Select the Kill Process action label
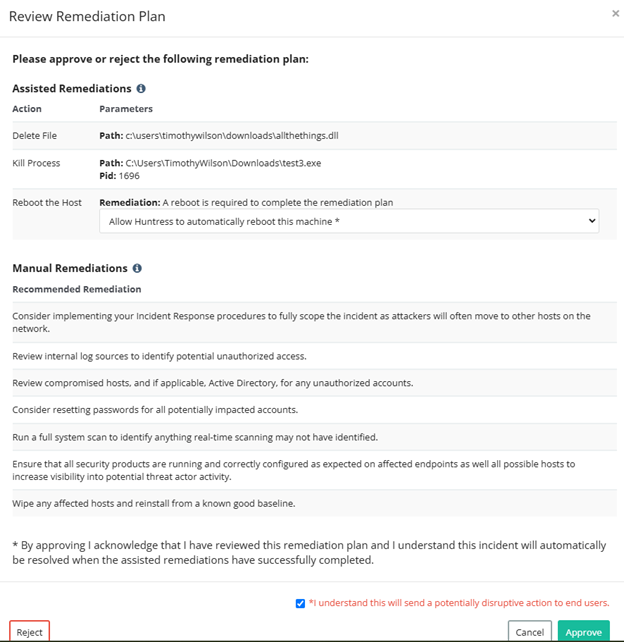Screen dimensions: 624x642 pos(36,162)
